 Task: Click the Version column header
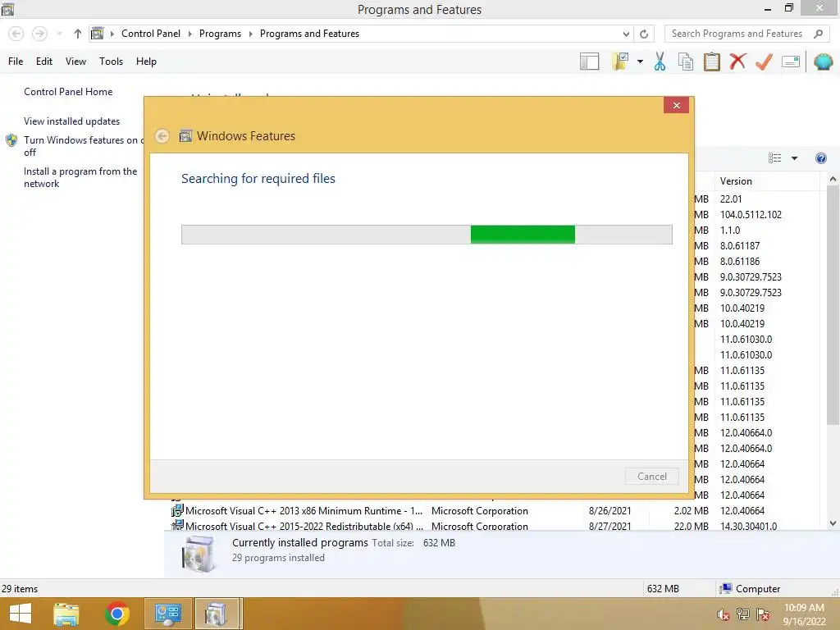pos(767,181)
